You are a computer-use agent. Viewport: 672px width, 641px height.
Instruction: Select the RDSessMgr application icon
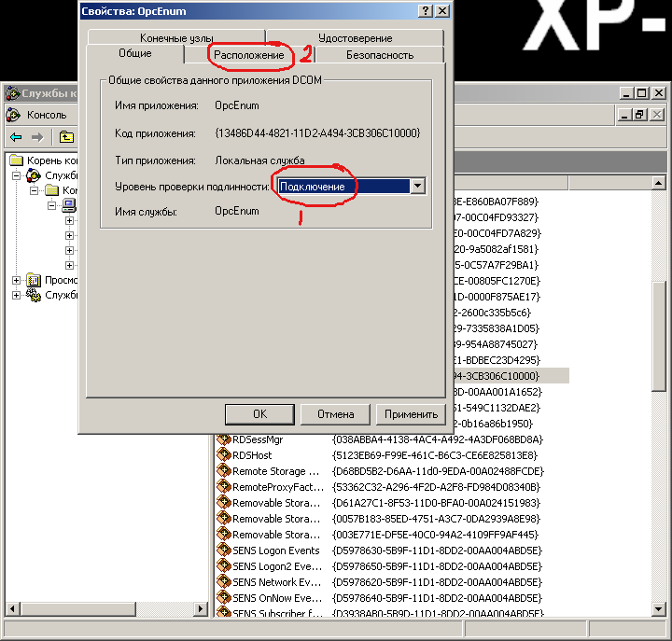(224, 439)
